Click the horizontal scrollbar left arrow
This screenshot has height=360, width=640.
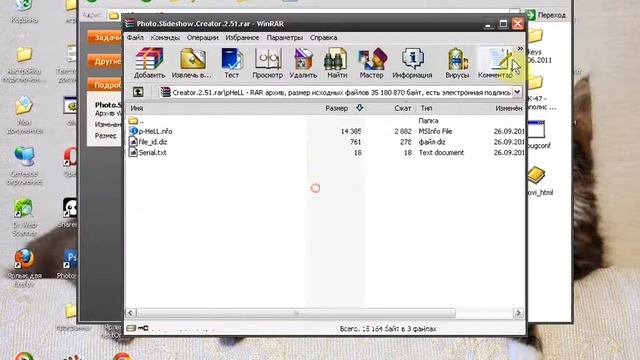tap(131, 313)
